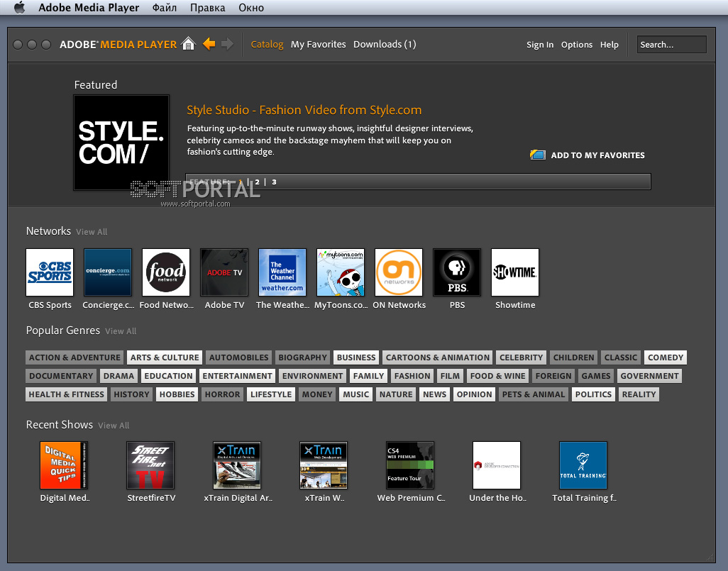Open the Style Studio featured title link
Image resolution: width=728 pixels, height=571 pixels.
point(304,110)
